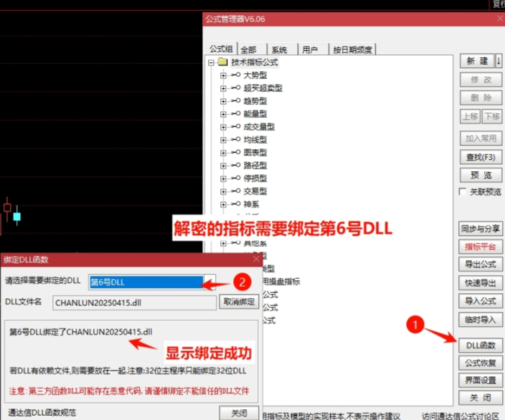The height and width of the screenshot is (420, 505).
Task: Click 关闭 in 公式管理器
Action: 481,398
